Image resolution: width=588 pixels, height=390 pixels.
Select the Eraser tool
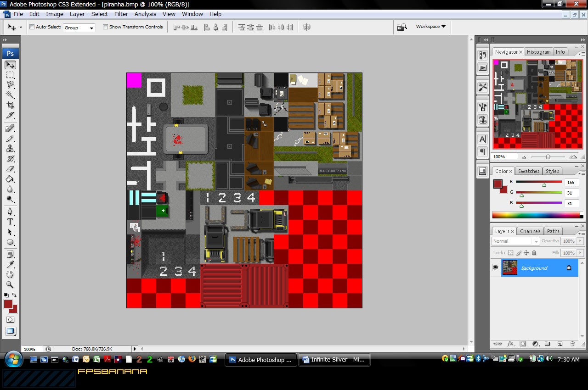(10, 169)
